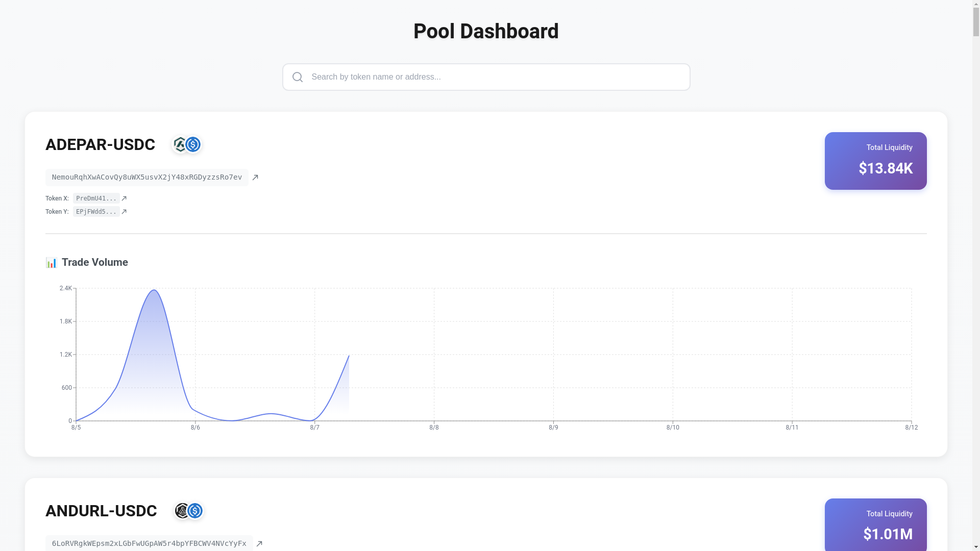Click the ADEPAR token logo icon

tap(180, 144)
